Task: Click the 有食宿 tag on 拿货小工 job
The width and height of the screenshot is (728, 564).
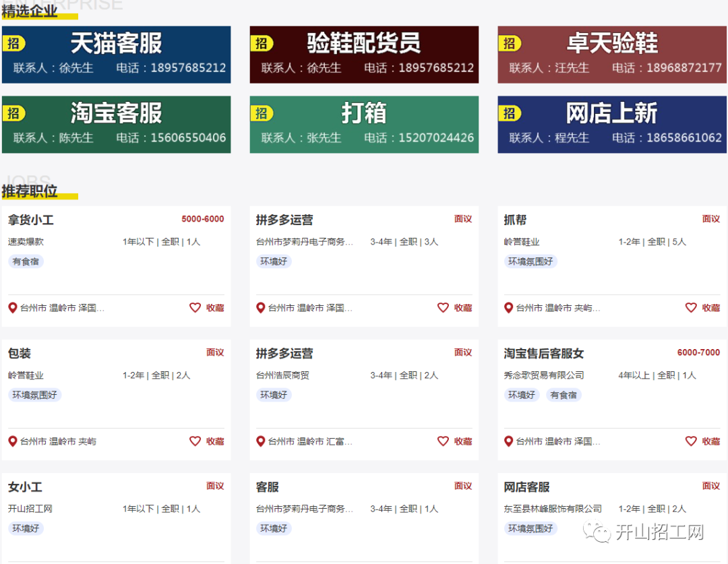Action: (25, 261)
